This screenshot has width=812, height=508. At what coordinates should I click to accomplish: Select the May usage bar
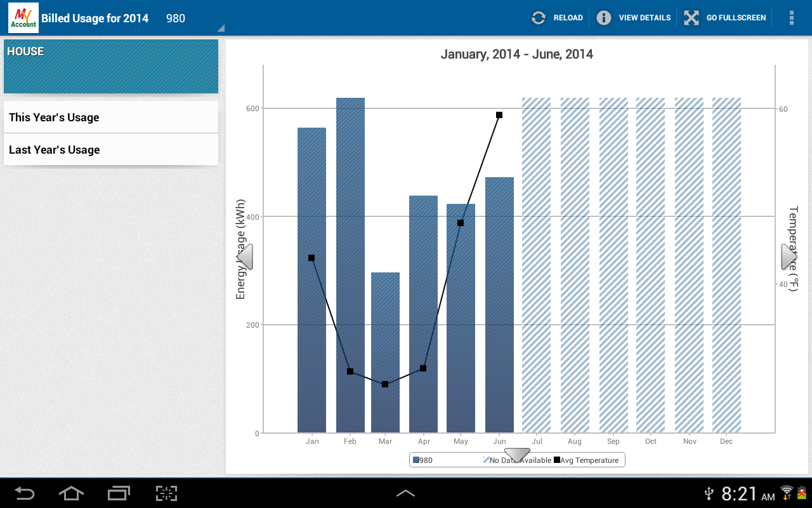pyautogui.click(x=461, y=319)
